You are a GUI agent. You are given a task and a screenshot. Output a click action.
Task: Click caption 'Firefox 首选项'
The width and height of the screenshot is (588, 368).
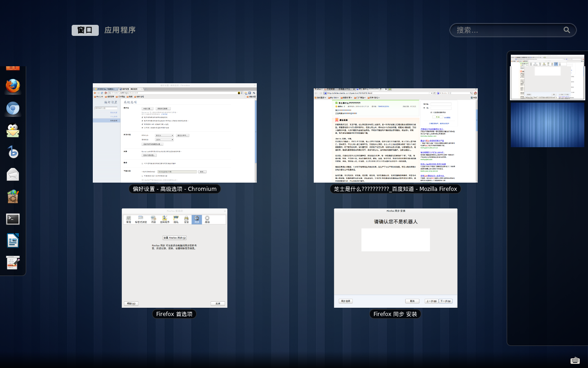pos(174,314)
